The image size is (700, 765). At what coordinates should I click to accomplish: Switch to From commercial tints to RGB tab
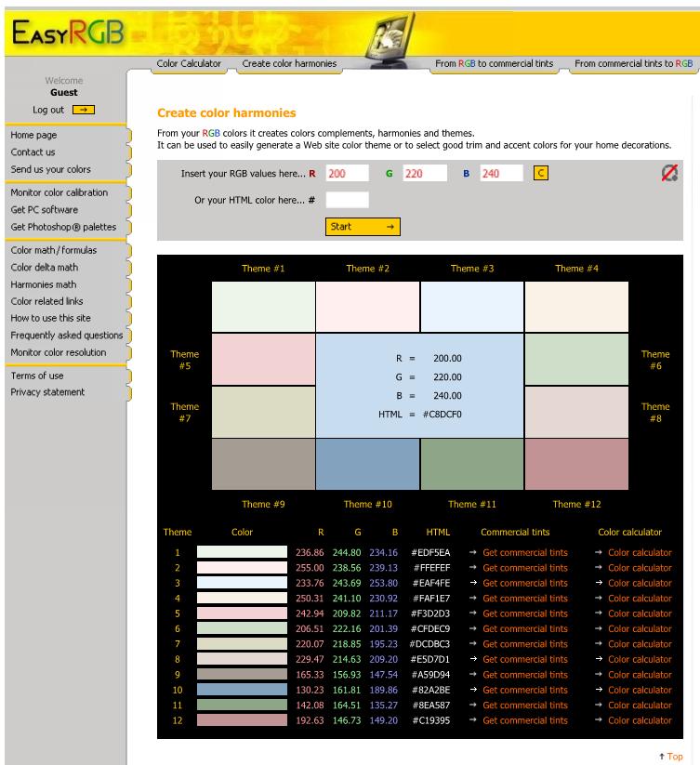632,64
